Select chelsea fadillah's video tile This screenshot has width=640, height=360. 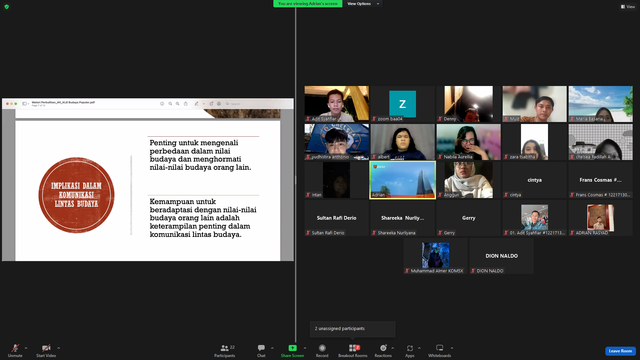pos(600,142)
